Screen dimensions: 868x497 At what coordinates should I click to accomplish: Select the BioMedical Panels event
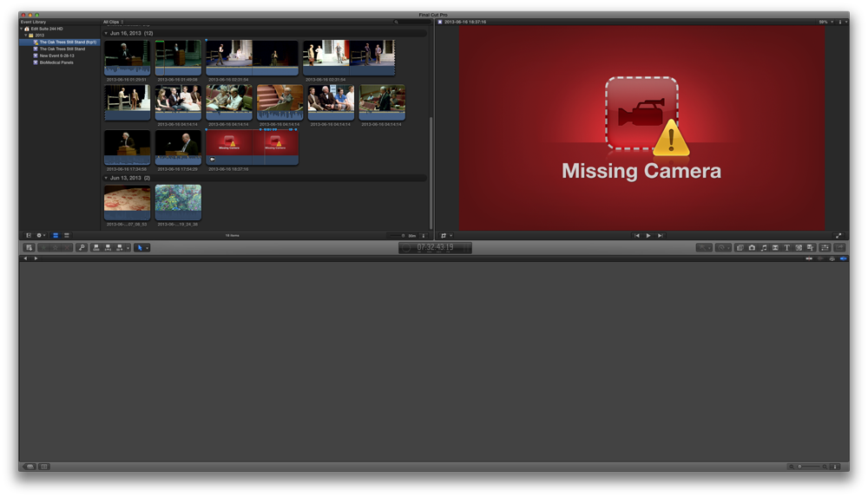click(56, 62)
